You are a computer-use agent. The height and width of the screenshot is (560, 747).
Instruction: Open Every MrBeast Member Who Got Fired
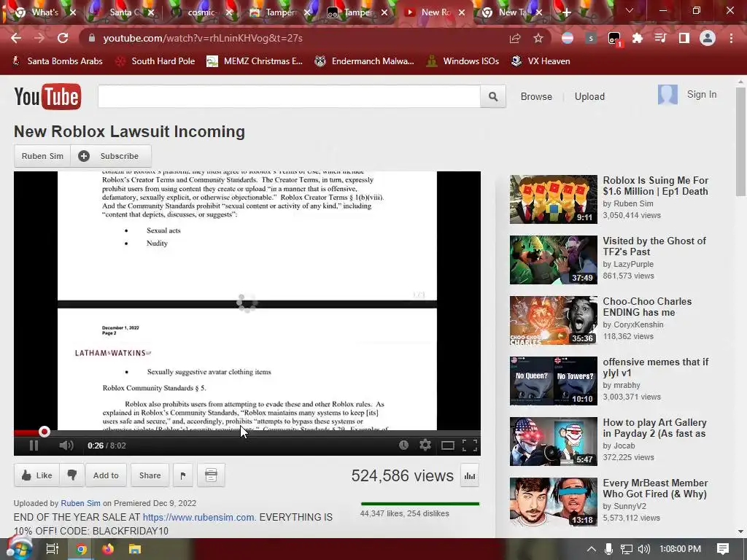(x=655, y=488)
